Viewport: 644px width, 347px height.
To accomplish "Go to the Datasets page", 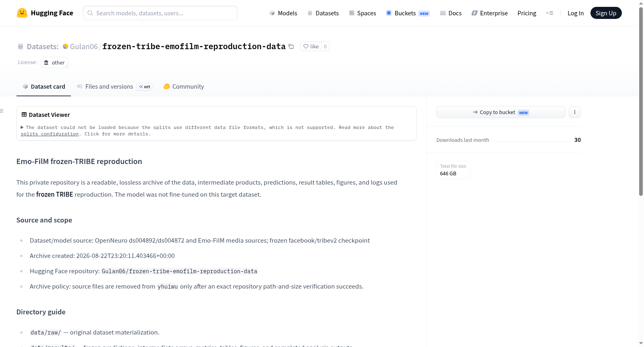I will (323, 13).
